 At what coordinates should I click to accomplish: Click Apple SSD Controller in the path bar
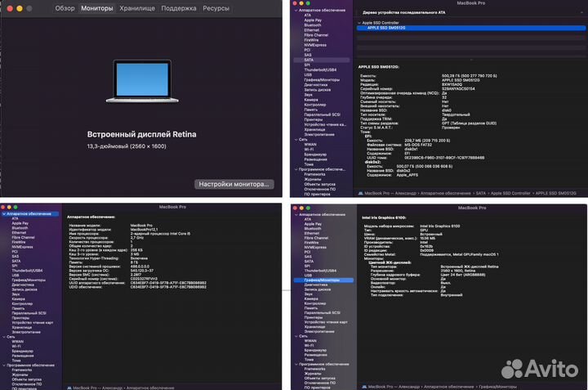coord(510,193)
